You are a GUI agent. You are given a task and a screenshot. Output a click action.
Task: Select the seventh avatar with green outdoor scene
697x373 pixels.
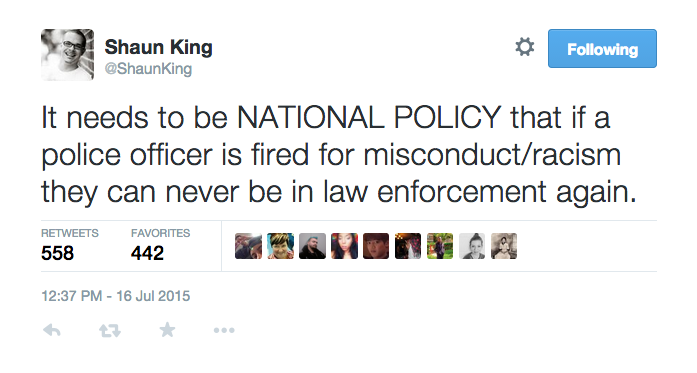[440, 246]
